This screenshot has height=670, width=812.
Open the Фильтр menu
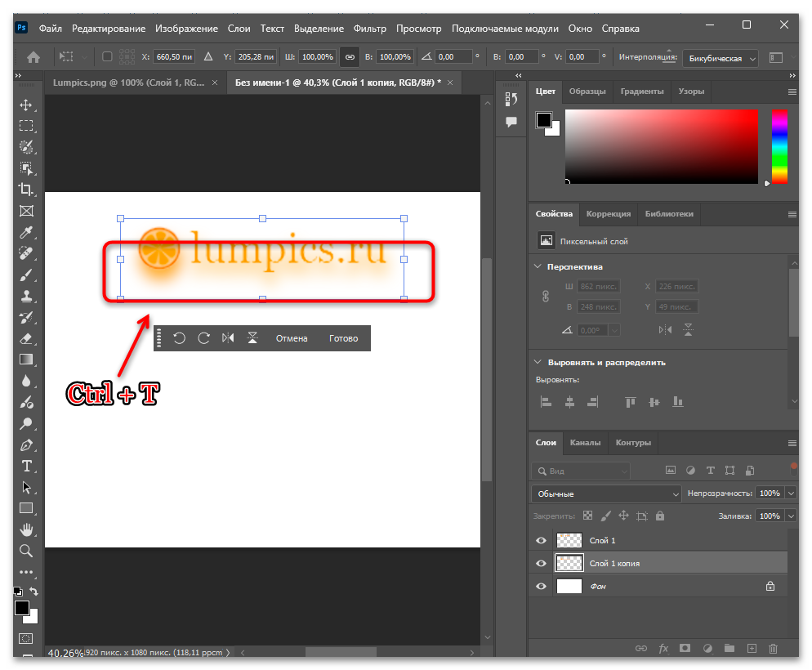click(370, 29)
